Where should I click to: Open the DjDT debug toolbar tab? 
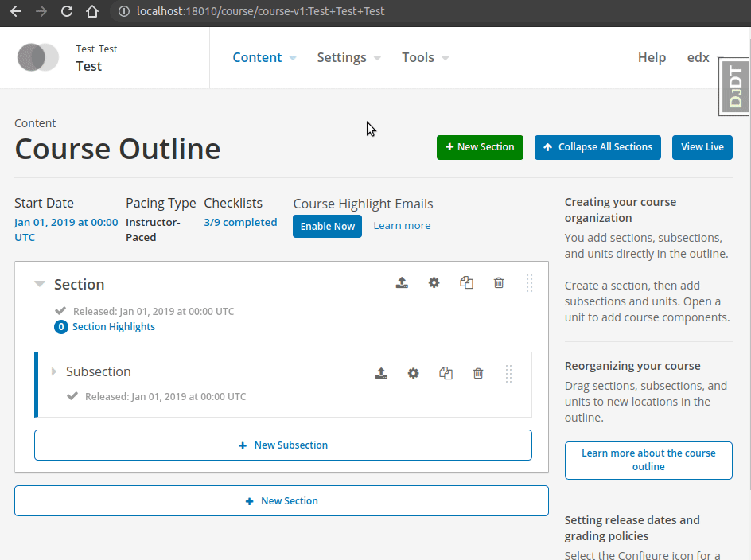tap(735, 87)
